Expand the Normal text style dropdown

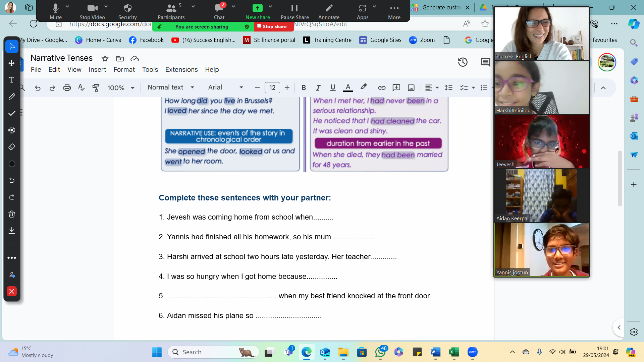pos(171,87)
